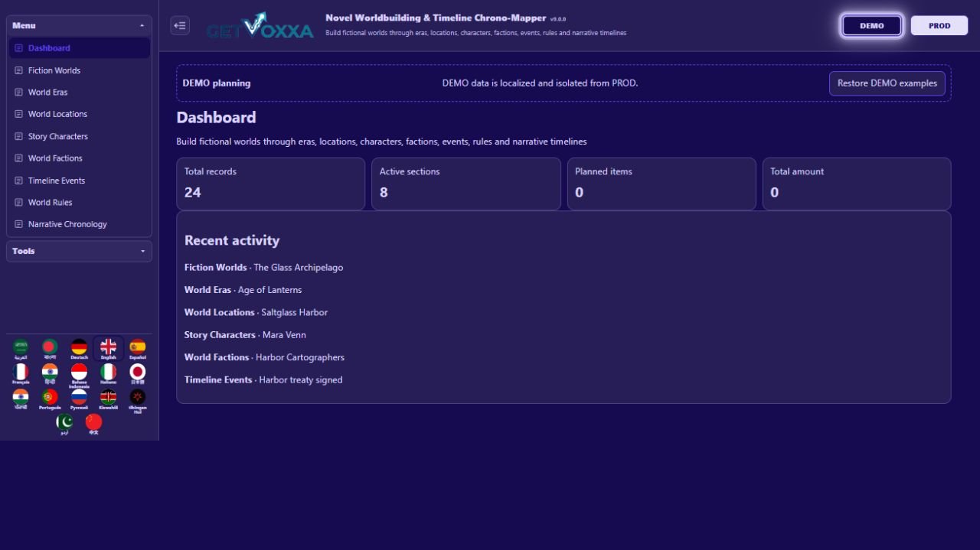Go to Timeline Events
The width and height of the screenshot is (980, 550).
click(x=79, y=181)
